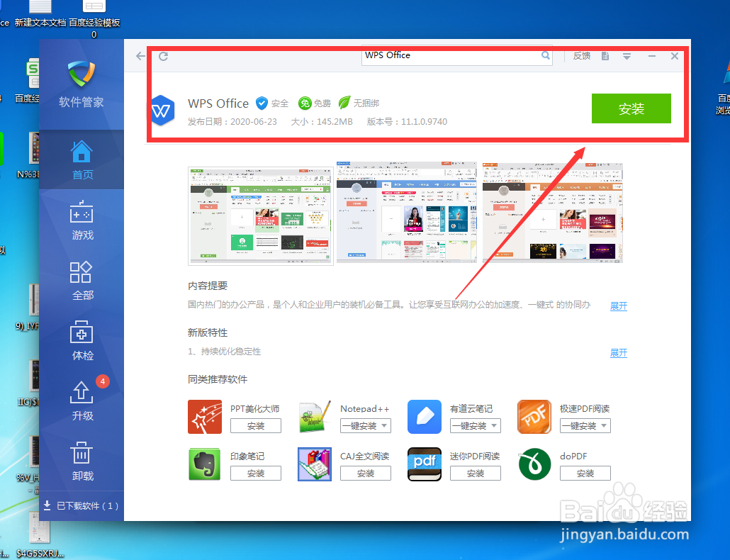Open the 反馈 feedback link
730x560 pixels.
point(581,56)
